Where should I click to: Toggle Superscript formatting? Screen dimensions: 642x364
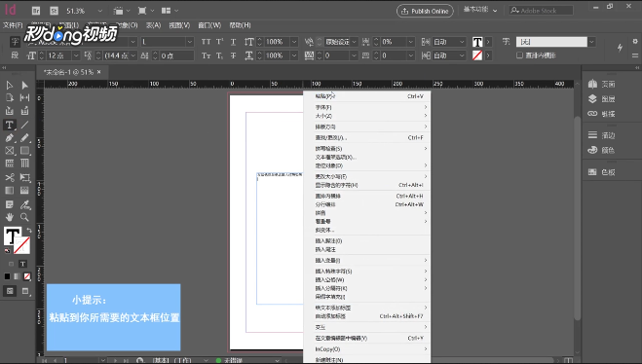tap(219, 42)
